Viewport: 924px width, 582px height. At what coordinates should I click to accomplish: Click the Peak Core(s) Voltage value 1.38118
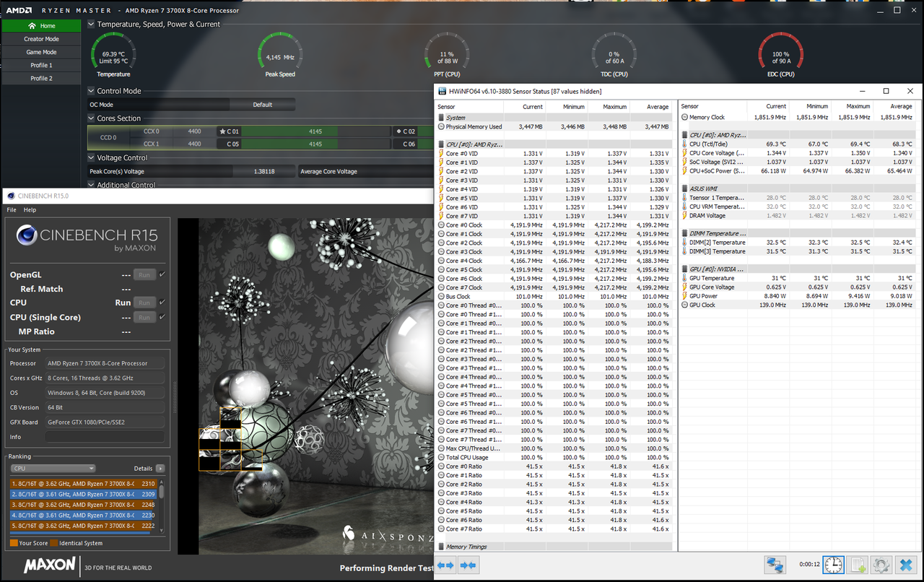(x=264, y=171)
